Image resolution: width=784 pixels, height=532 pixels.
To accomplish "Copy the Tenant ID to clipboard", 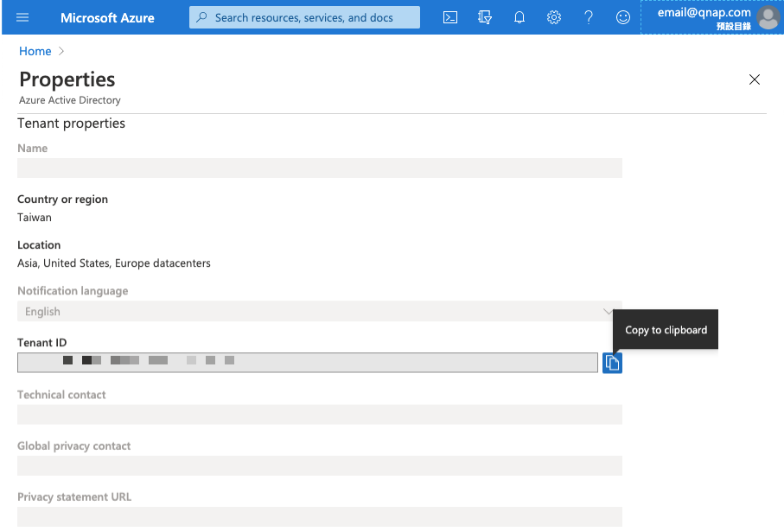I will coord(612,363).
